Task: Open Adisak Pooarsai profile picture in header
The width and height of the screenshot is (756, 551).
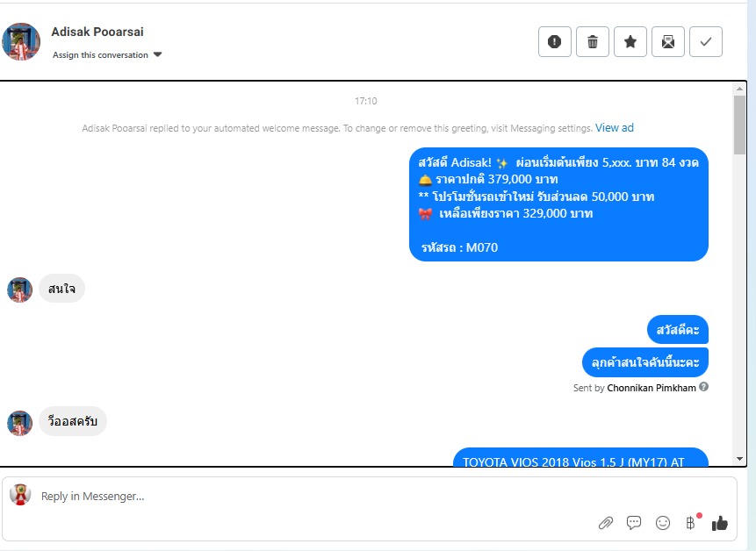Action: click(x=21, y=41)
